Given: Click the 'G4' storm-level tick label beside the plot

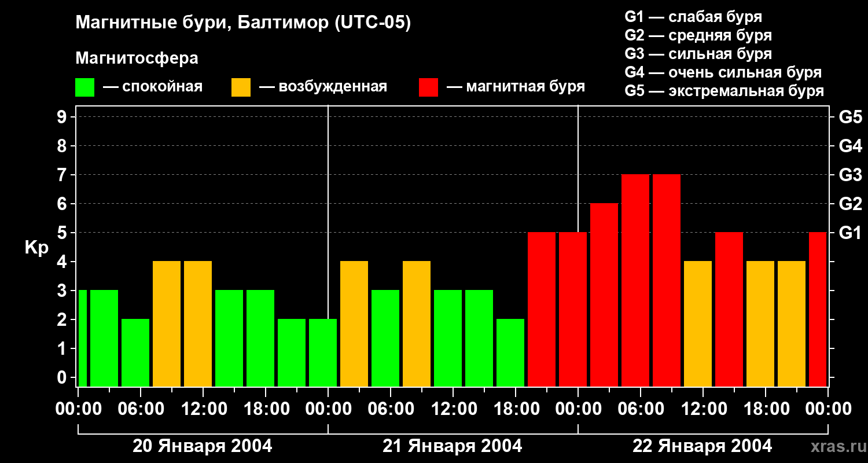Looking at the screenshot, I should click(850, 146).
